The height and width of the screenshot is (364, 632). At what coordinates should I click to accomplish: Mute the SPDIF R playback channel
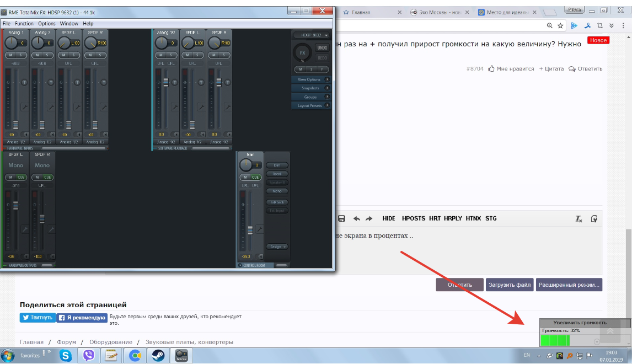(213, 55)
